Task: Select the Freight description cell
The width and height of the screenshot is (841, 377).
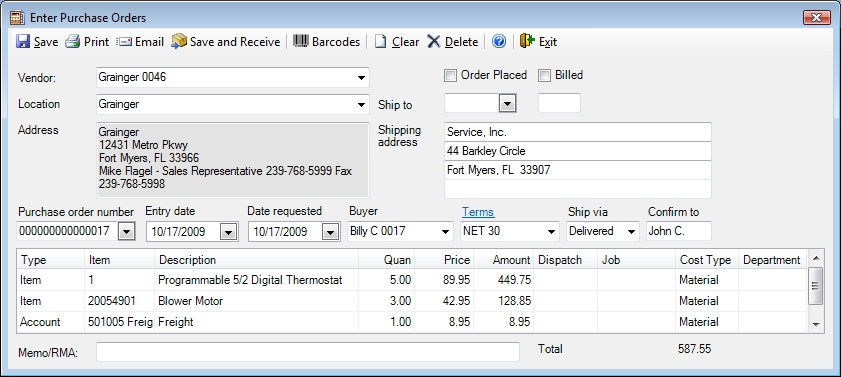Action: tap(256, 322)
